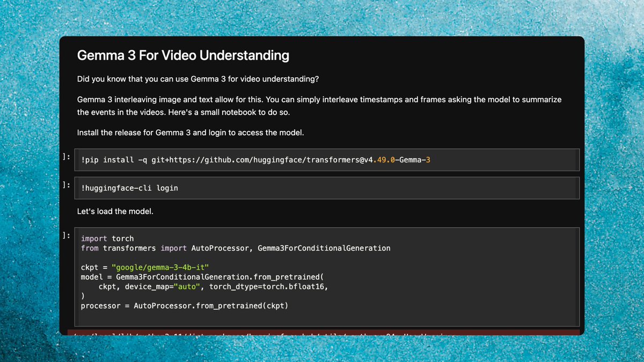Click the red warning output below the code cell

pos(324,333)
